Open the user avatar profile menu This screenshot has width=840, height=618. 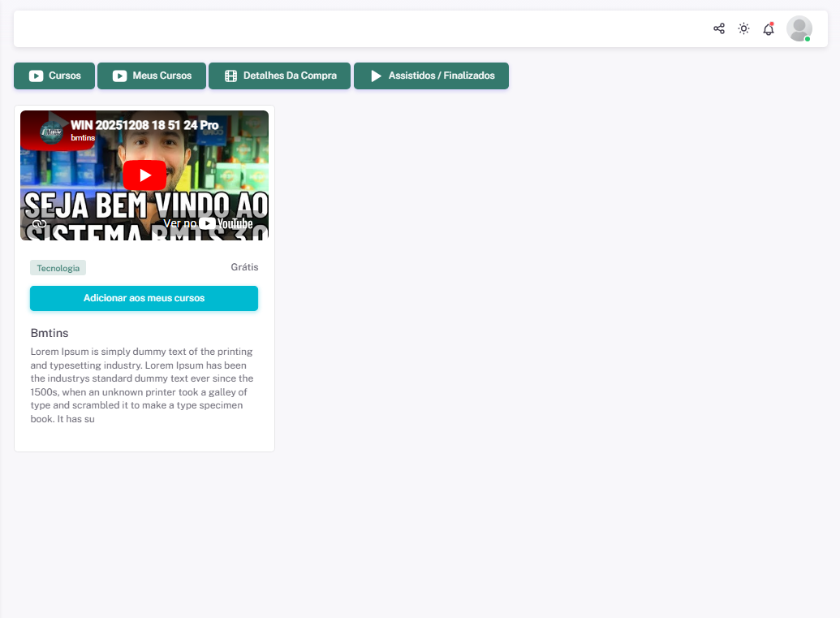coord(799,28)
